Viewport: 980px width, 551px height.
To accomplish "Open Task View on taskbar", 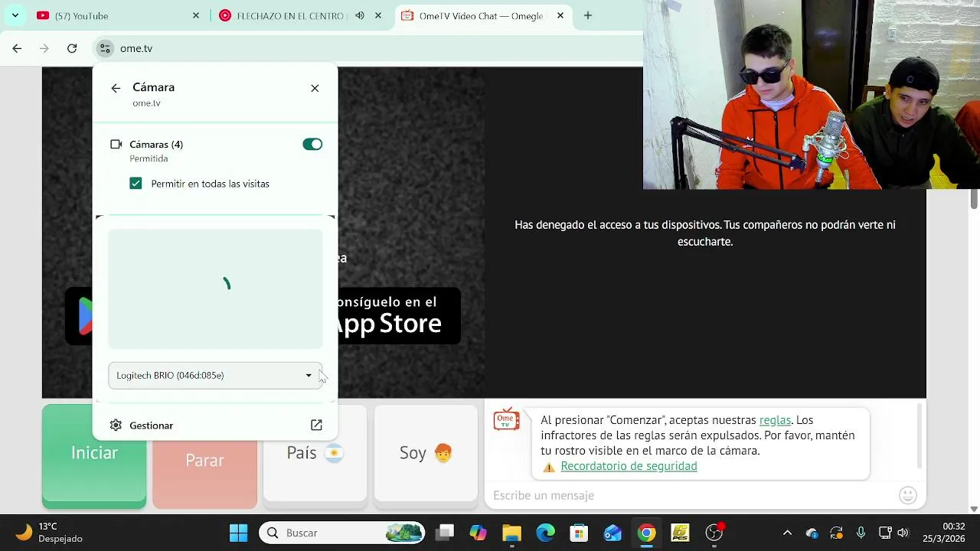I will (x=446, y=533).
